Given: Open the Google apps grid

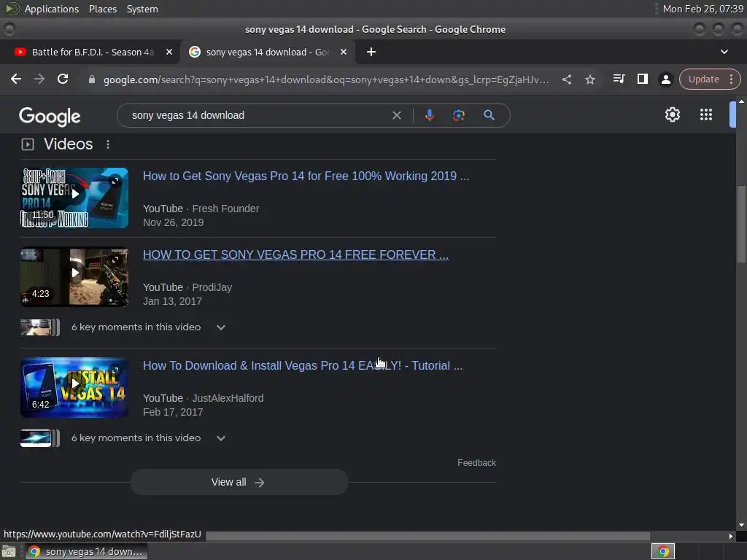Looking at the screenshot, I should click(705, 114).
